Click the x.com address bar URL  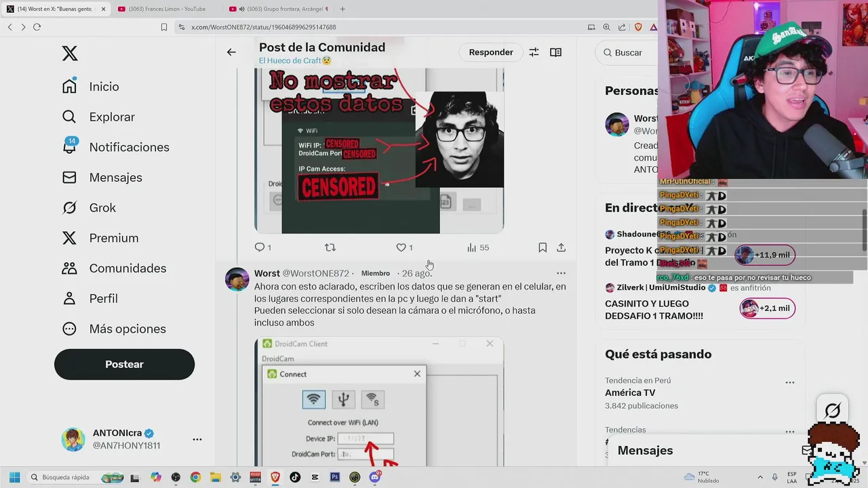pos(263,27)
